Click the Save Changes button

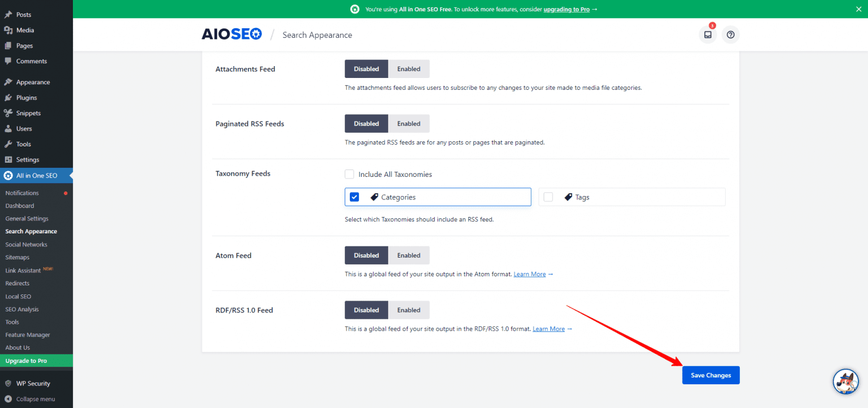pos(710,375)
